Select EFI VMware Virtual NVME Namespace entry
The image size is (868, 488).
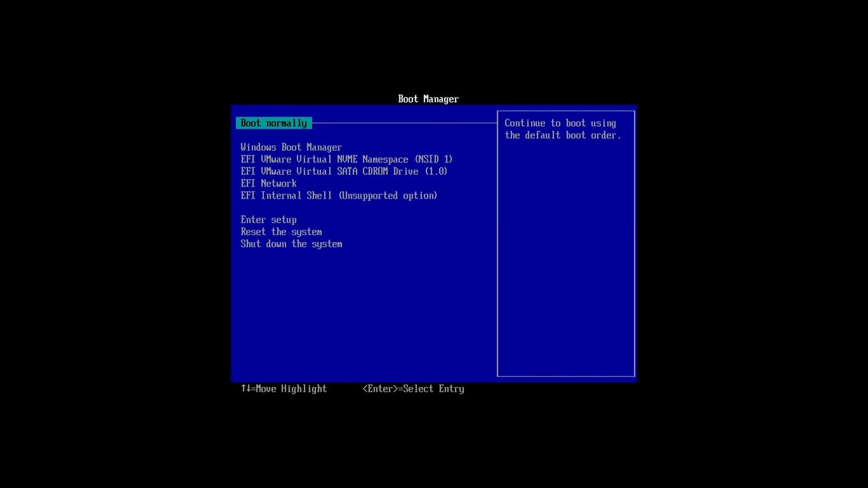347,159
